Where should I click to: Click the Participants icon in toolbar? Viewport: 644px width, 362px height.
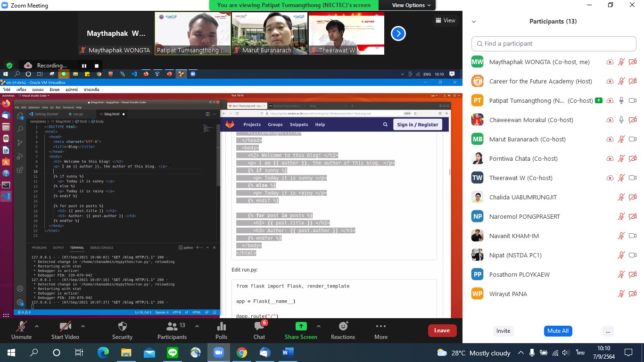point(172,327)
